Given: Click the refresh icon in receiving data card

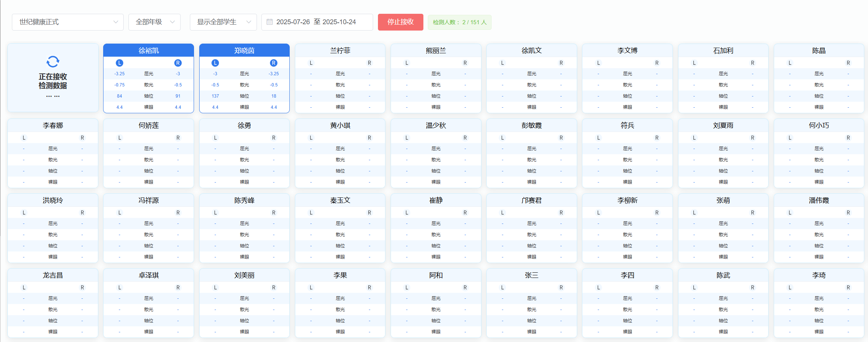Looking at the screenshot, I should coord(53,62).
